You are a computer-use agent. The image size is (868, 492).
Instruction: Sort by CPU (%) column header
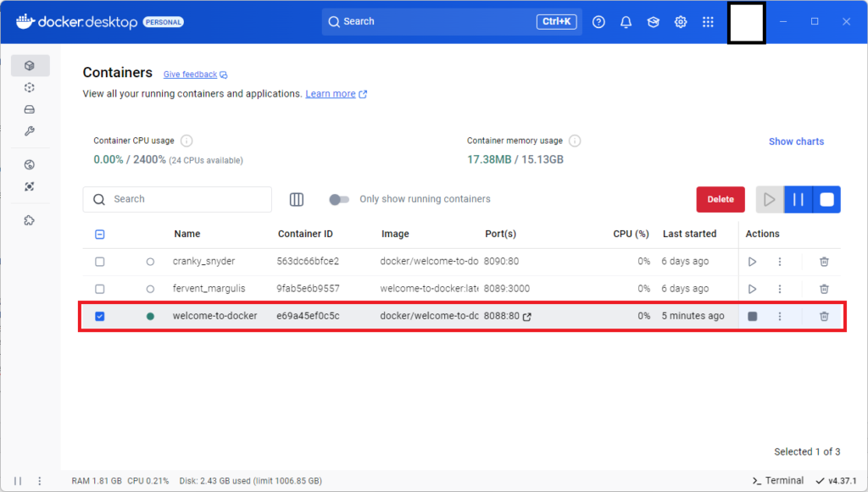coord(631,235)
